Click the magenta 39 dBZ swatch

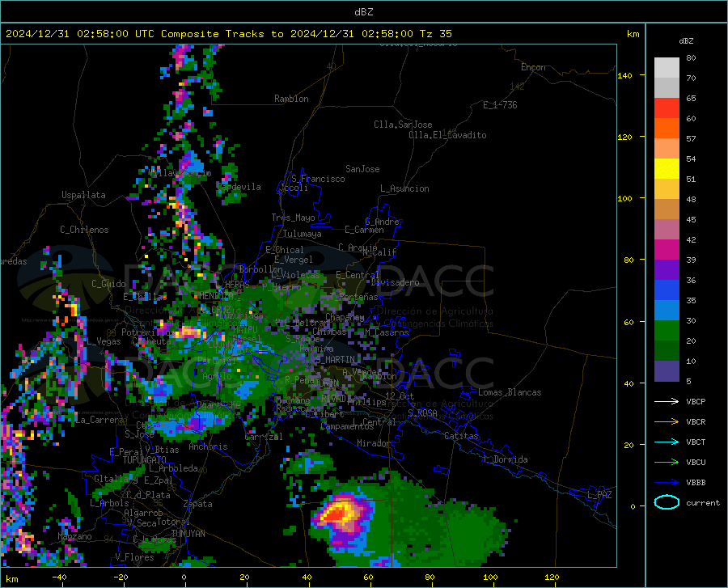point(667,250)
